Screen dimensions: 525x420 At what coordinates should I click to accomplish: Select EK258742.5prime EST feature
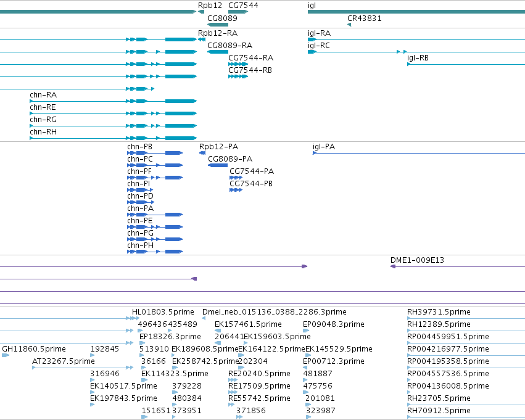(x=174, y=368)
